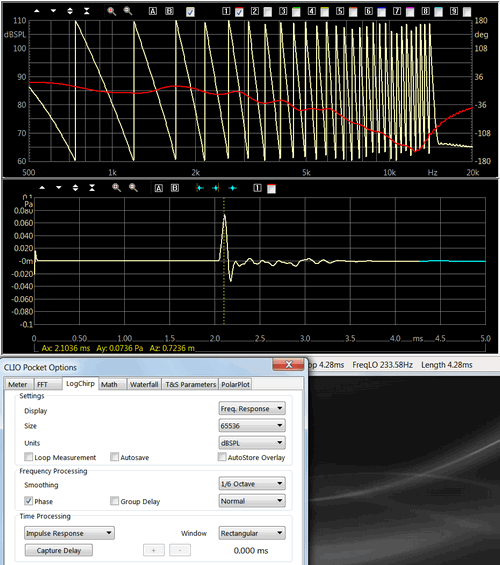Open the Size dropdown showing 65536
This screenshot has width=500, height=565.
pyautogui.click(x=252, y=426)
